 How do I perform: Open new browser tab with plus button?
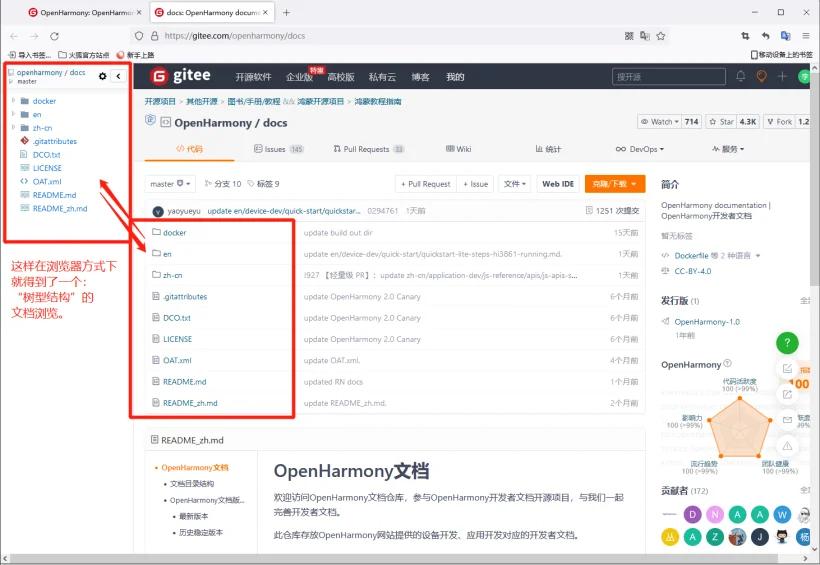click(x=286, y=13)
